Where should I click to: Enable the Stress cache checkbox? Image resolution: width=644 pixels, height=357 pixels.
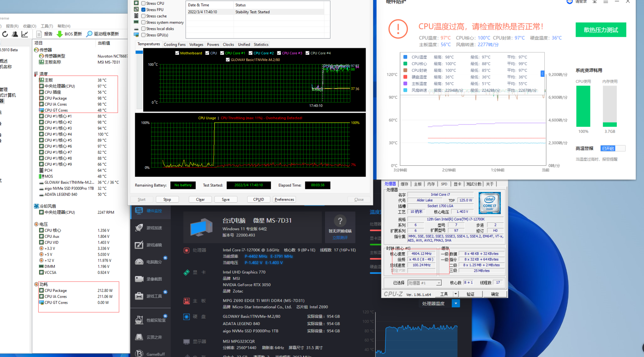point(143,16)
